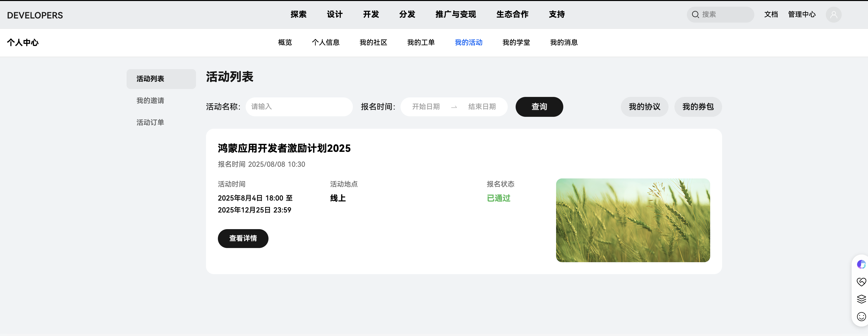The width and height of the screenshot is (868, 336).
Task: Open the 开发 top navigation menu
Action: 371,14
